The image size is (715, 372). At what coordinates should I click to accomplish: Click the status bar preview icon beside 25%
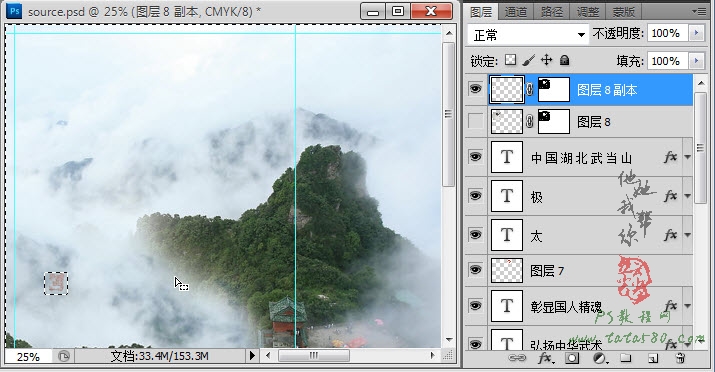pyautogui.click(x=64, y=356)
